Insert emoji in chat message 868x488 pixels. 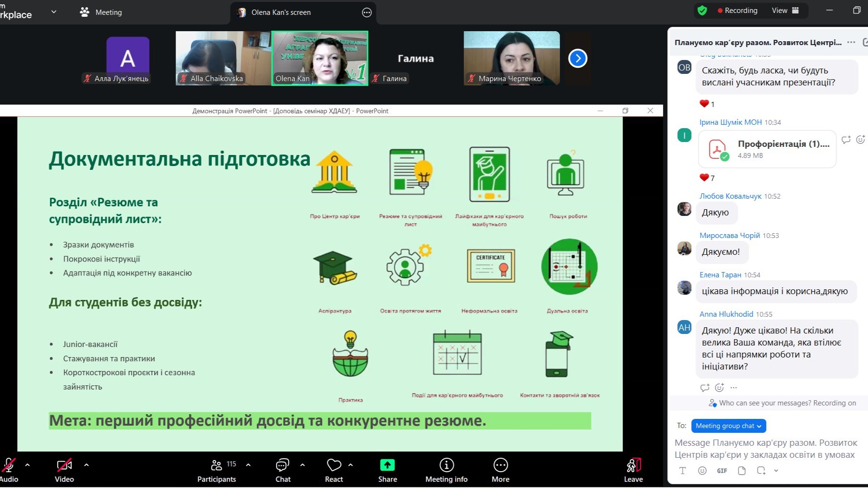pos(702,471)
